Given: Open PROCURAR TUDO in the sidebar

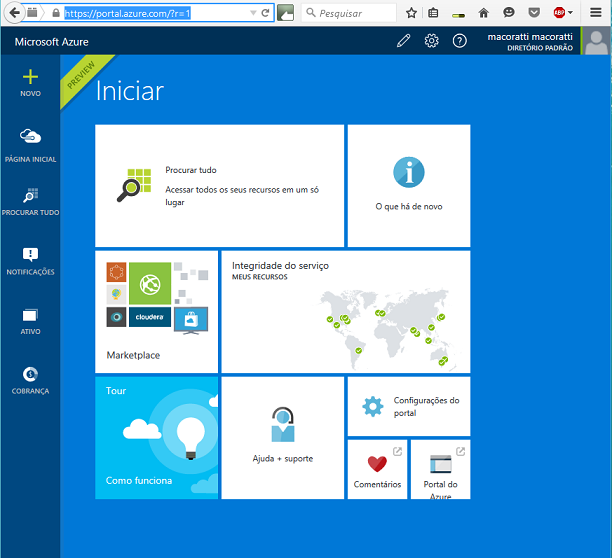Looking at the screenshot, I should point(30,202).
